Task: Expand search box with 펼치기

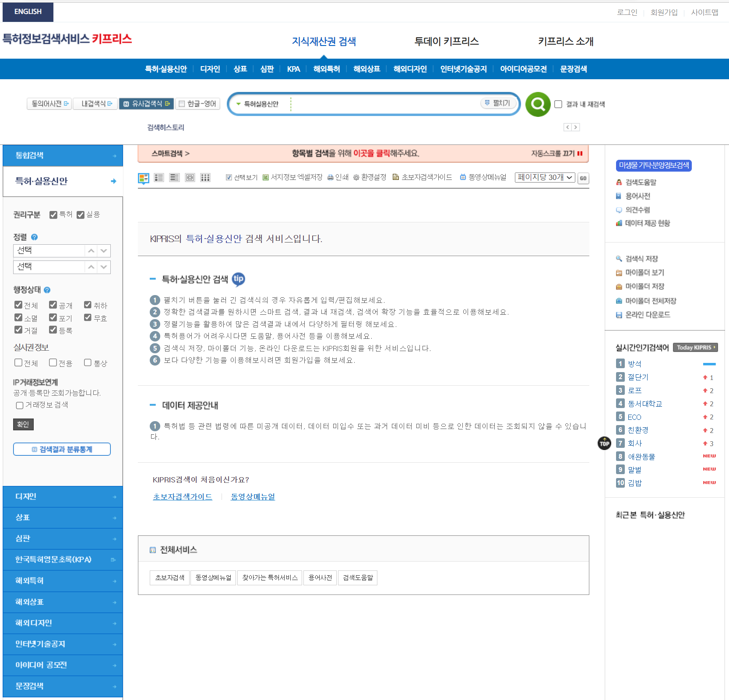Action: point(498,103)
